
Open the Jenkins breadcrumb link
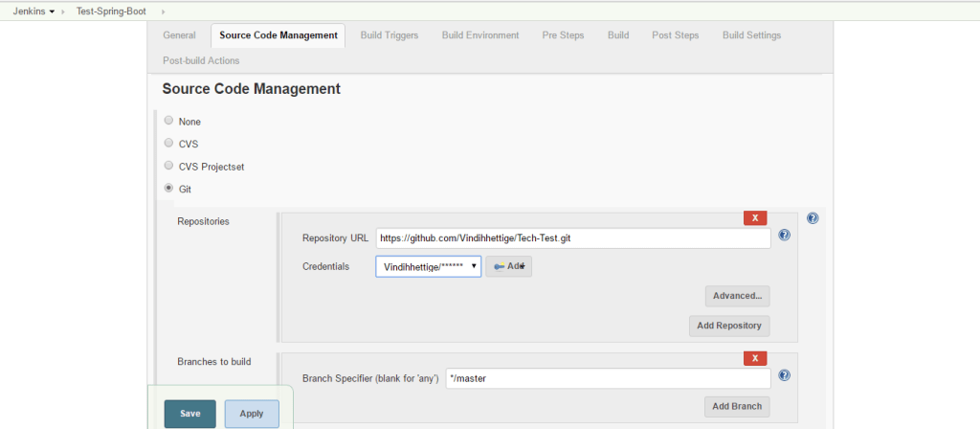(29, 11)
